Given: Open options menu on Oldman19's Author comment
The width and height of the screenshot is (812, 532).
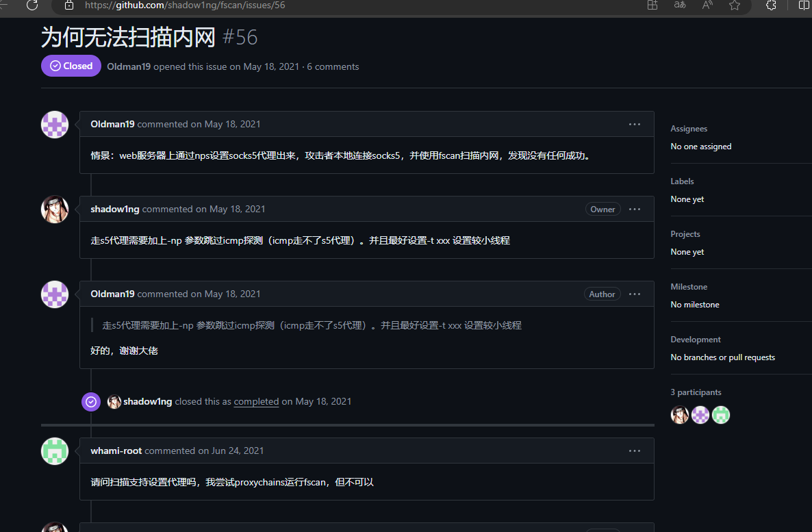Looking at the screenshot, I should click(x=635, y=294).
